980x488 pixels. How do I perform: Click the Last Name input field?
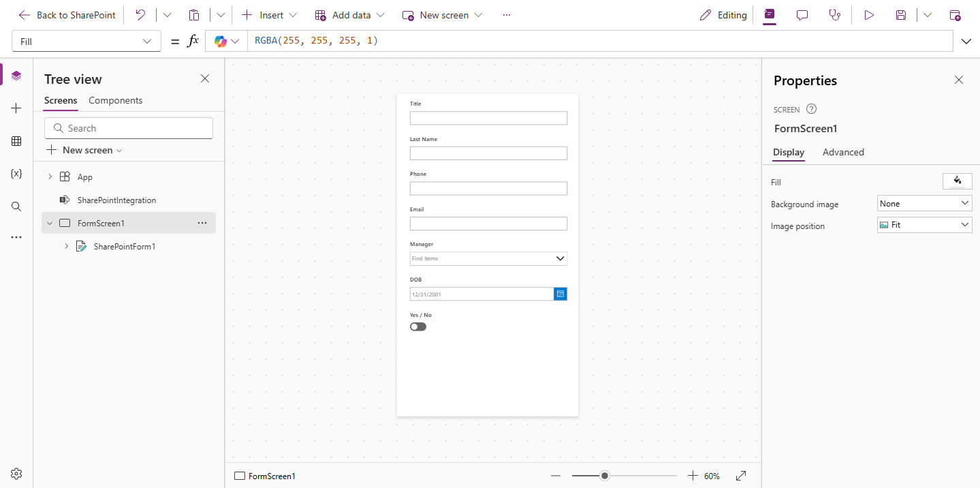(x=488, y=153)
